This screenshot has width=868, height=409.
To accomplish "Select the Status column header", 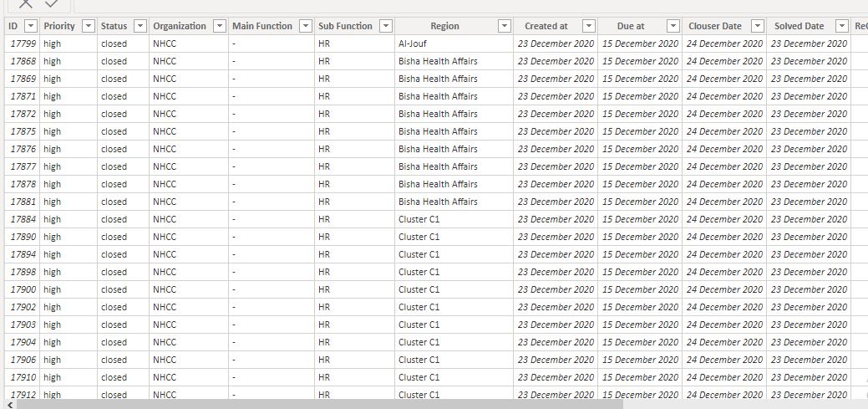I will (x=114, y=26).
